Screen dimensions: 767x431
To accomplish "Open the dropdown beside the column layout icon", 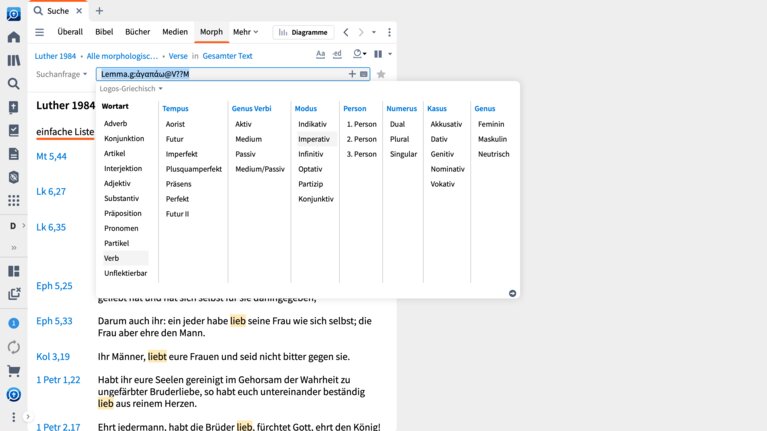I will pos(390,54).
